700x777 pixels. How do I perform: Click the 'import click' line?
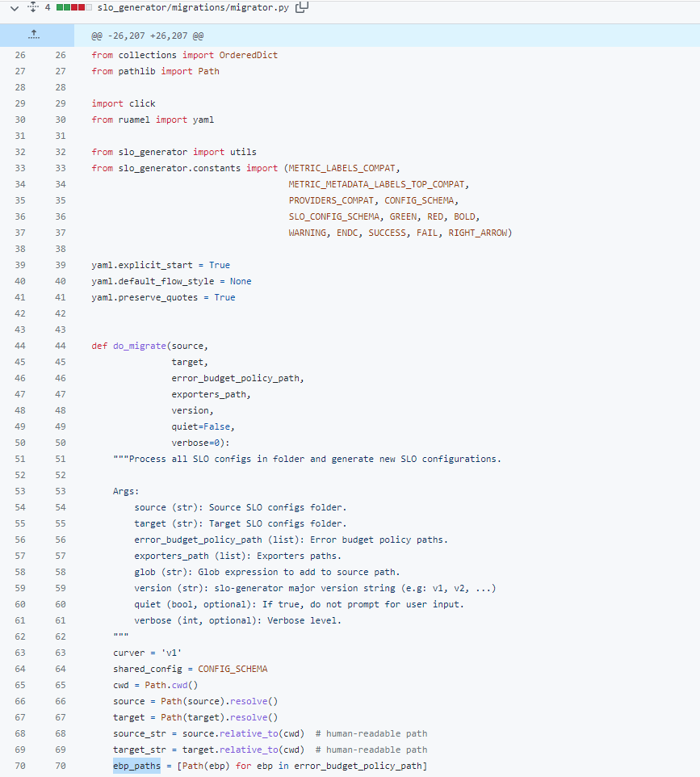coord(124,103)
